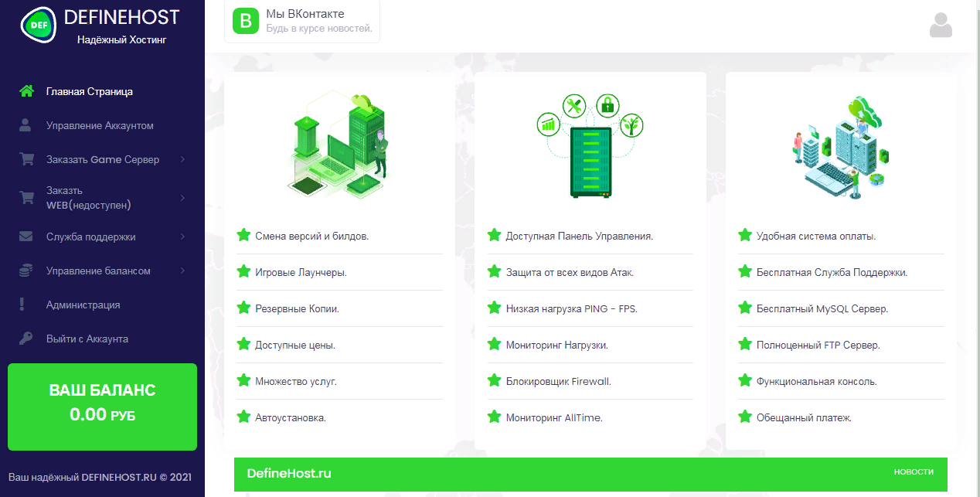This screenshot has width=980, height=497.
Task: Expand the Заказать WEB submenu arrow
Action: 182,197
